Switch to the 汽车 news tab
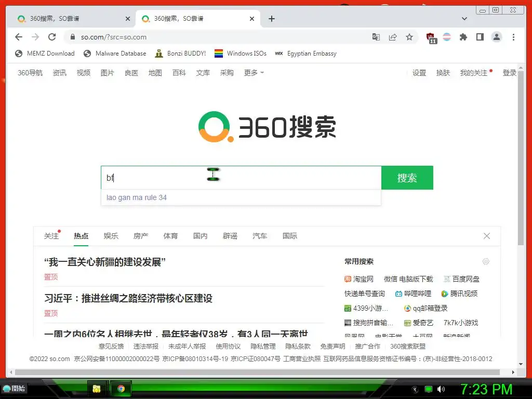Viewport: 532px width, 399px height. tap(260, 236)
